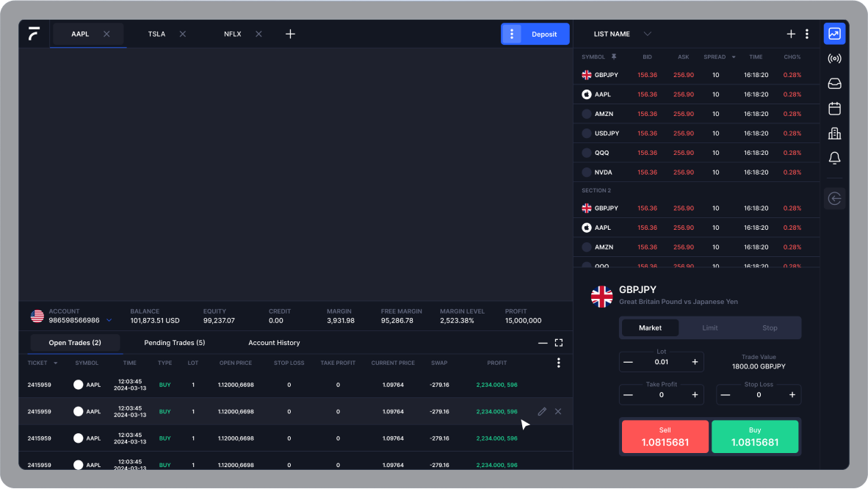Image resolution: width=868 pixels, height=489 pixels.
Task: Decrease the Stop Loss value
Action: [x=726, y=395]
